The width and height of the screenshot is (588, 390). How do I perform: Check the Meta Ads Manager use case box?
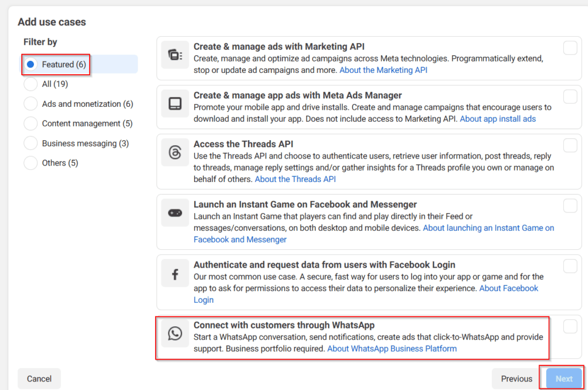point(570,96)
